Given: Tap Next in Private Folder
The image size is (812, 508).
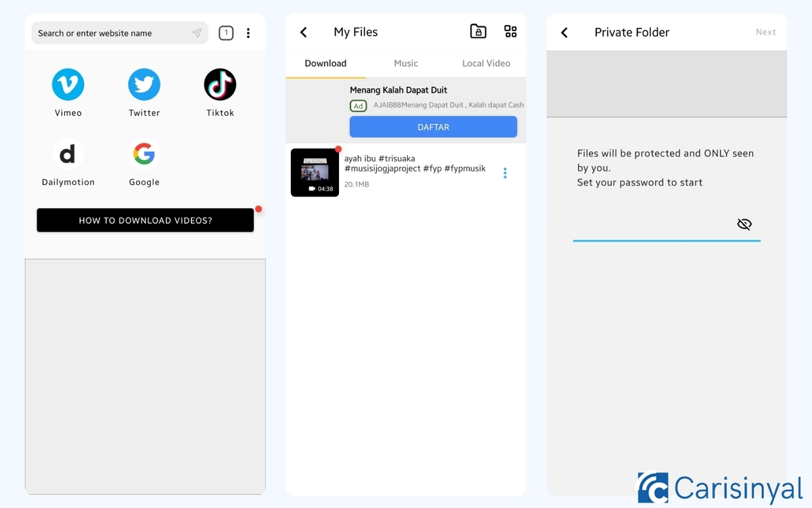Looking at the screenshot, I should (x=766, y=32).
